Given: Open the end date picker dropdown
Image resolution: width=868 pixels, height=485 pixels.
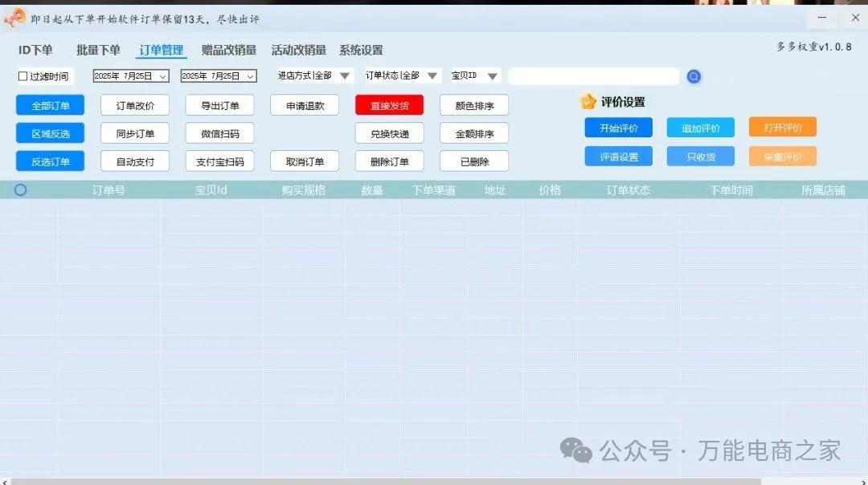Looking at the screenshot, I should click(250, 76).
